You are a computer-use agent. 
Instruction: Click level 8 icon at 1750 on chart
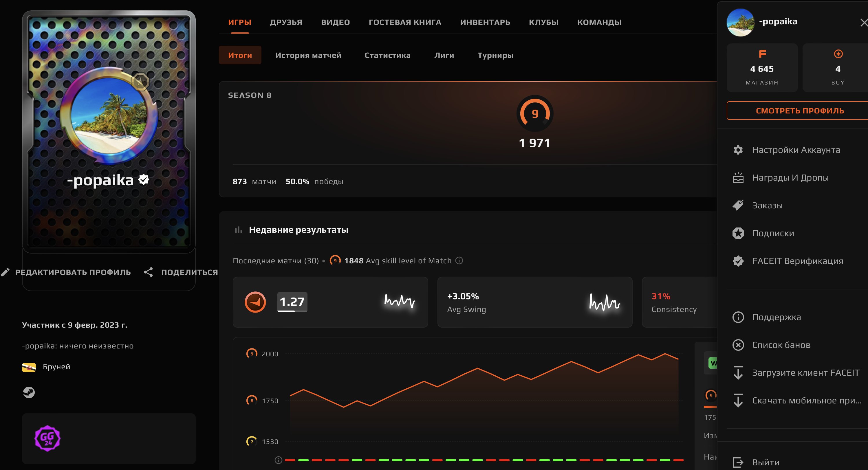pos(252,401)
